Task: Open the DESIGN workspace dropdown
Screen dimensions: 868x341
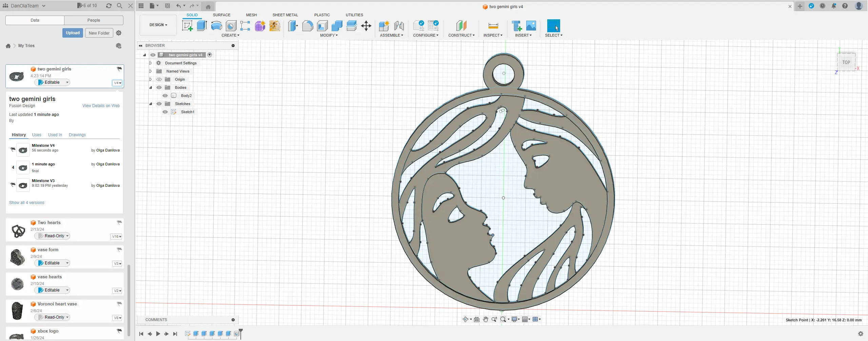Action: coord(158,25)
